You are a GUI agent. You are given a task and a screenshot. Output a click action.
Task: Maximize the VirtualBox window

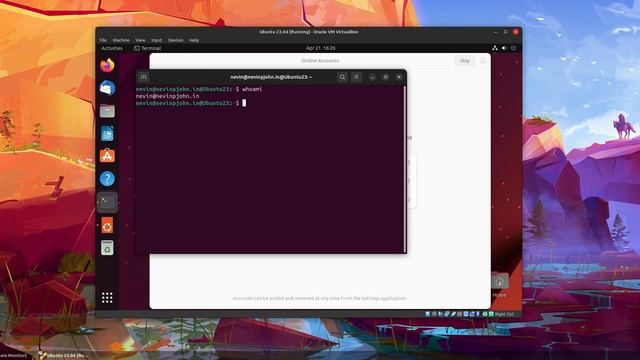pos(506,32)
